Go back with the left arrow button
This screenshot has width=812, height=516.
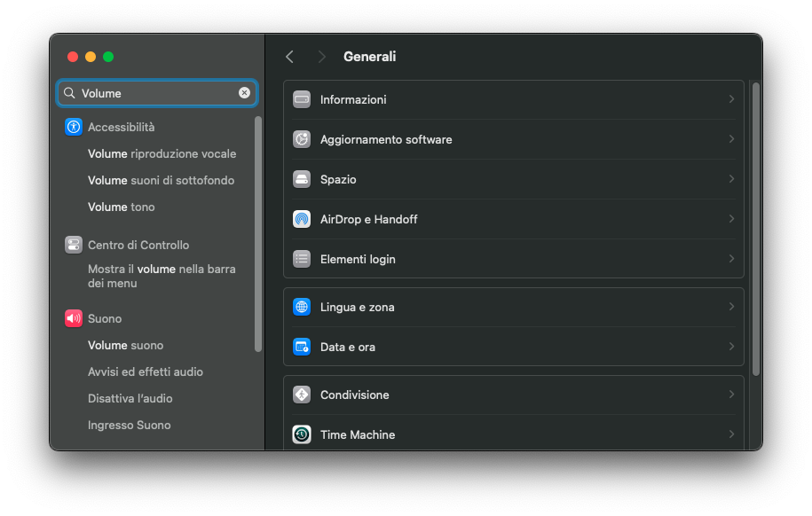pos(289,57)
